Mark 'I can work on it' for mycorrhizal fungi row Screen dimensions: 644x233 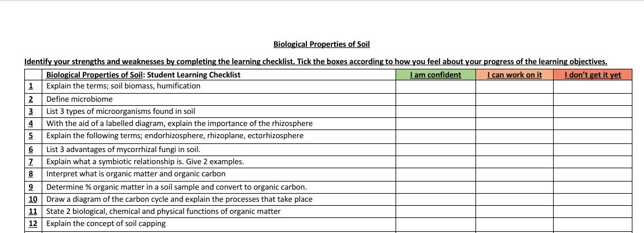click(514, 149)
